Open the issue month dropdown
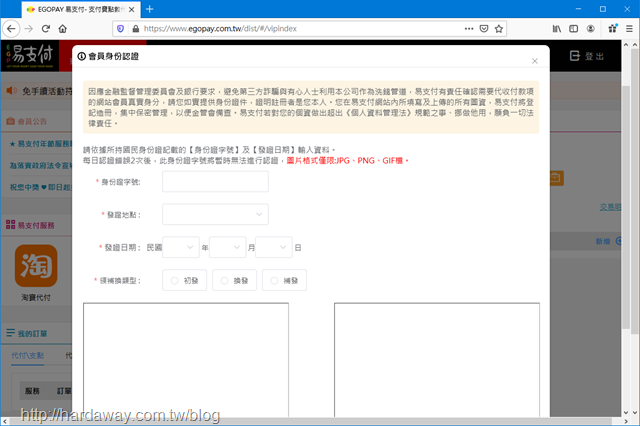640x426 pixels. [227, 247]
